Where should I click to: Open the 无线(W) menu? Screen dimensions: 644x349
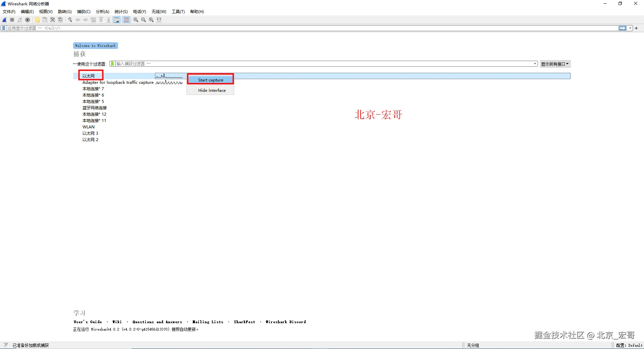[159, 12]
